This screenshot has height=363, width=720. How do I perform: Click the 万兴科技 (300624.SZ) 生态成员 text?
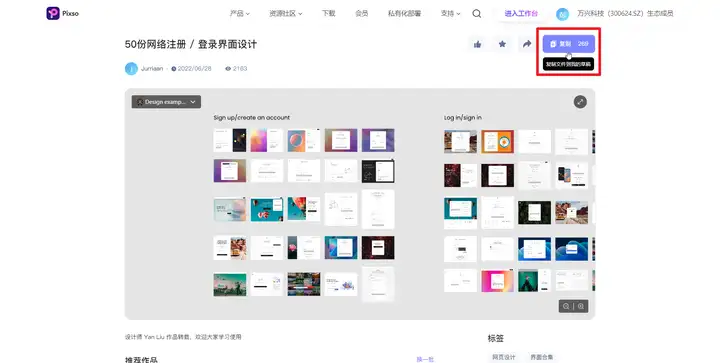(x=625, y=14)
